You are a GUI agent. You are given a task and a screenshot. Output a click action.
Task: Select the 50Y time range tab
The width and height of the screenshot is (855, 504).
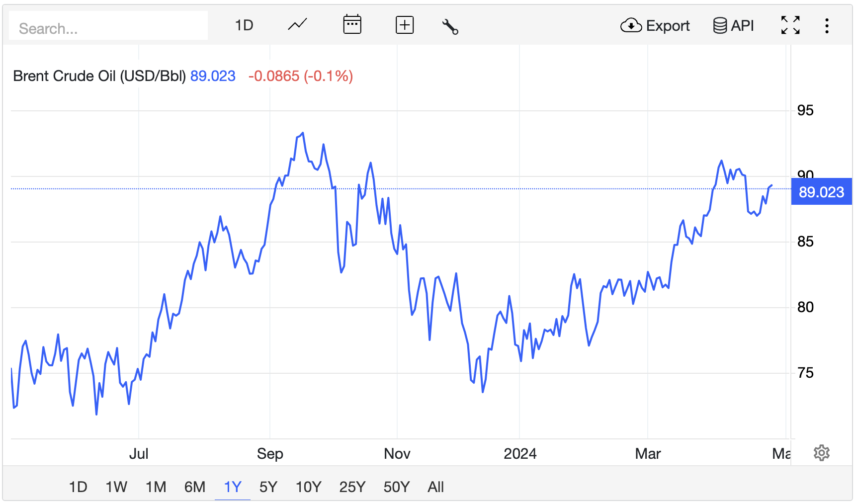click(397, 487)
